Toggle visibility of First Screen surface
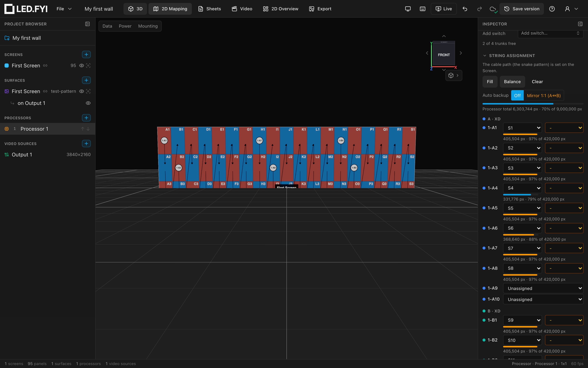The height and width of the screenshot is (368, 588). tap(82, 91)
